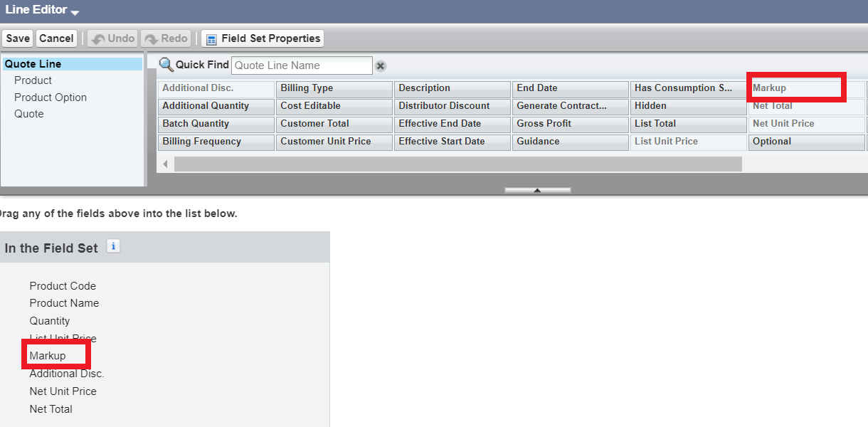Select Quote in the object list
Viewport: 868px width, 427px height.
tap(29, 114)
